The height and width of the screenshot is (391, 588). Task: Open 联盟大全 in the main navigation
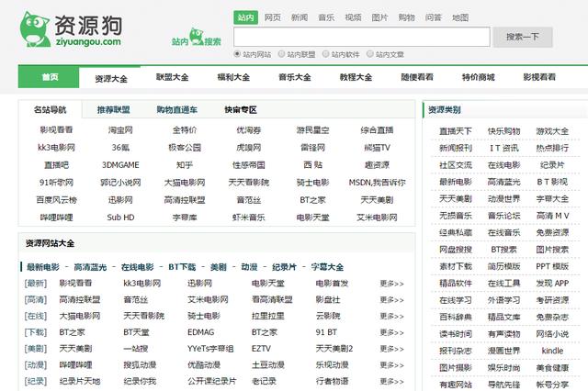[x=172, y=77]
